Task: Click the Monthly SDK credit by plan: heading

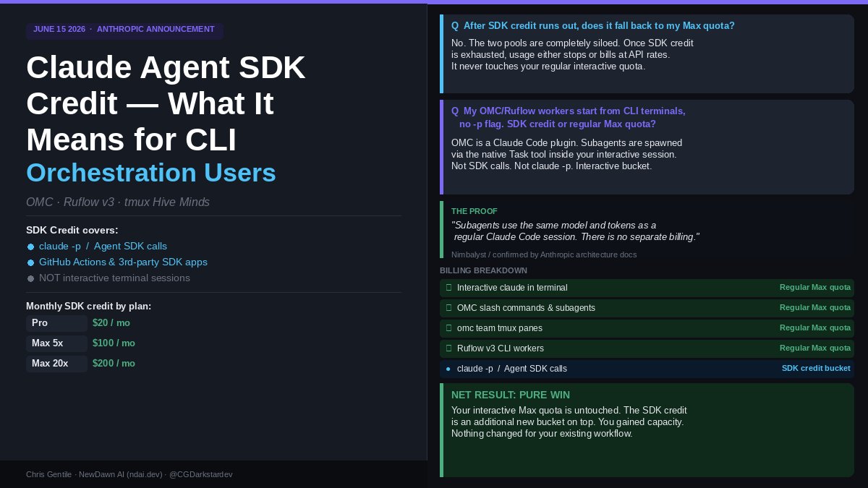Action: [88, 307]
